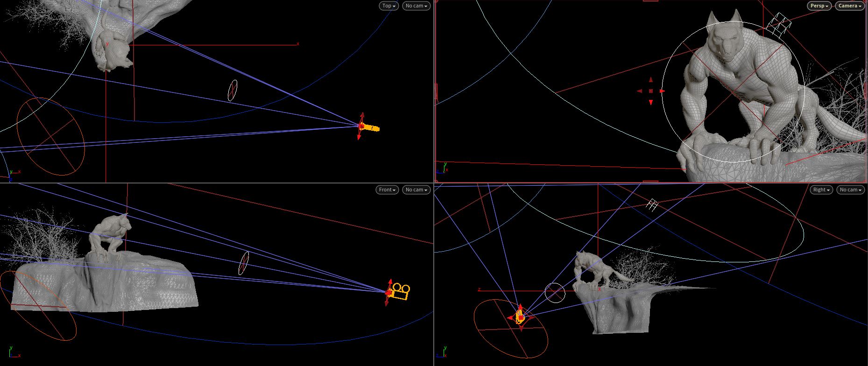Select small white ellipse in Top viewport
Image resolution: width=868 pixels, height=366 pixels.
click(x=233, y=91)
